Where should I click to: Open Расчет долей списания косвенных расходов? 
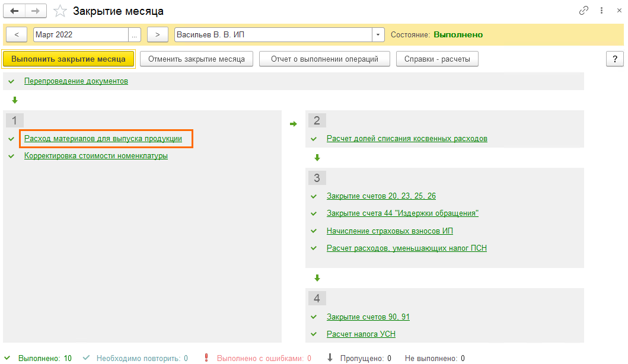click(407, 139)
